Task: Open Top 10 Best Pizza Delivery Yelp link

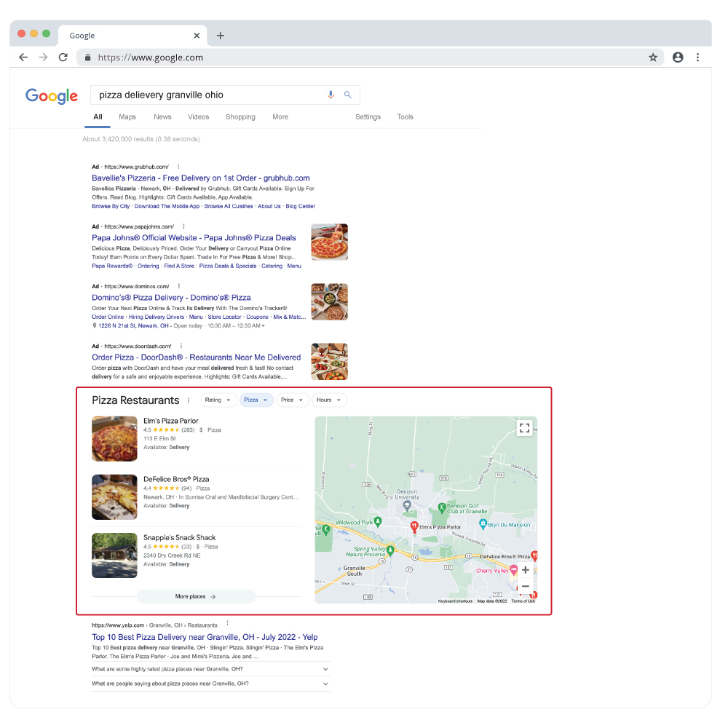Action: pos(205,637)
